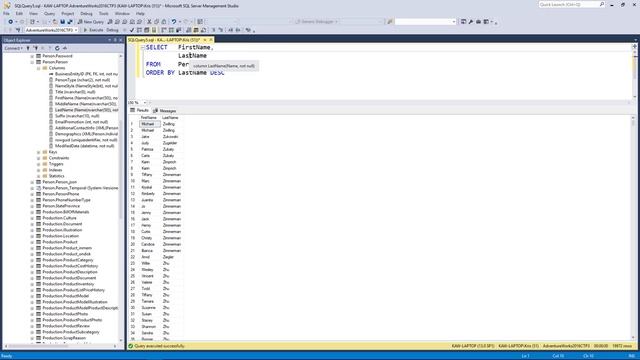
Task: Expand the Constraints folder
Action: point(39,158)
